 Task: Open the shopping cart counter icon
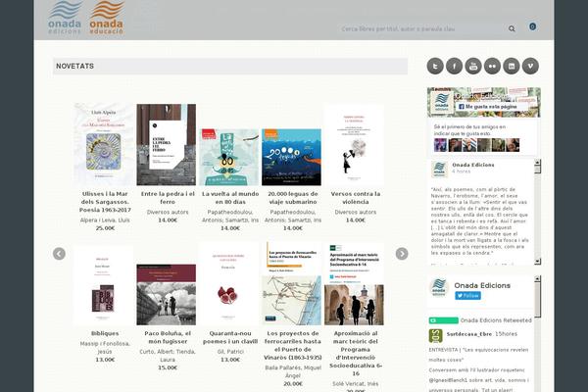tap(532, 26)
